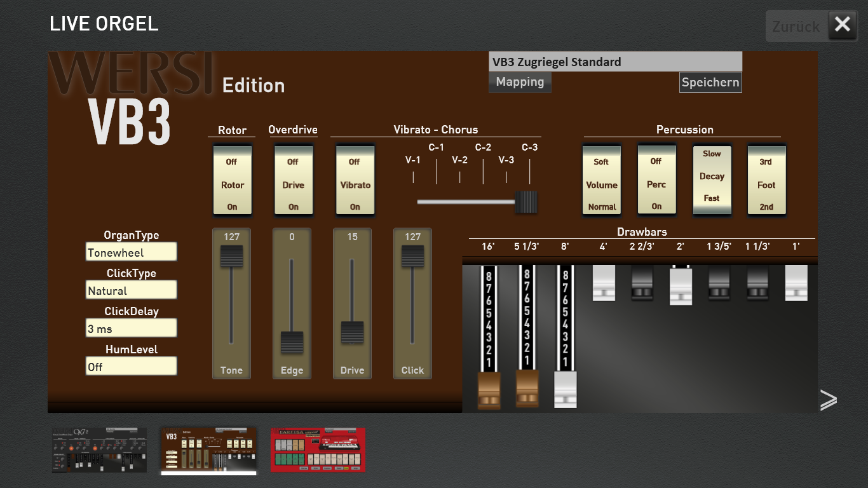Select the OX7 organ thumbnail
The image size is (868, 488).
pos(99,450)
